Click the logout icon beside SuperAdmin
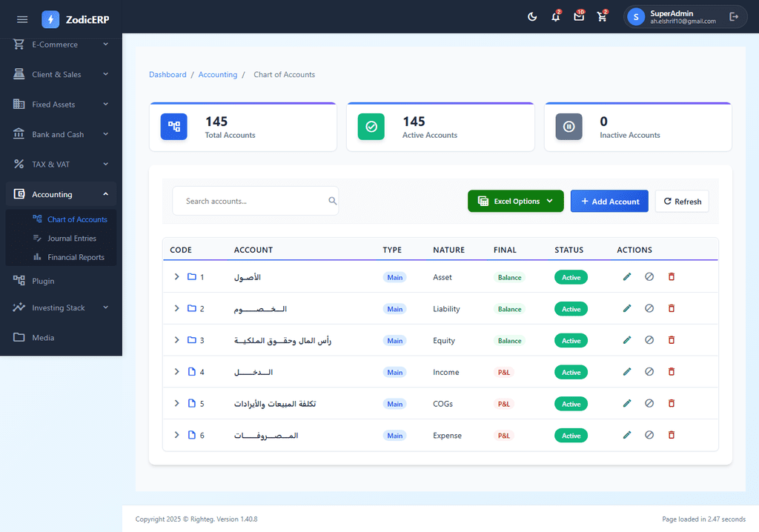This screenshot has height=532, width=759. coord(734,17)
